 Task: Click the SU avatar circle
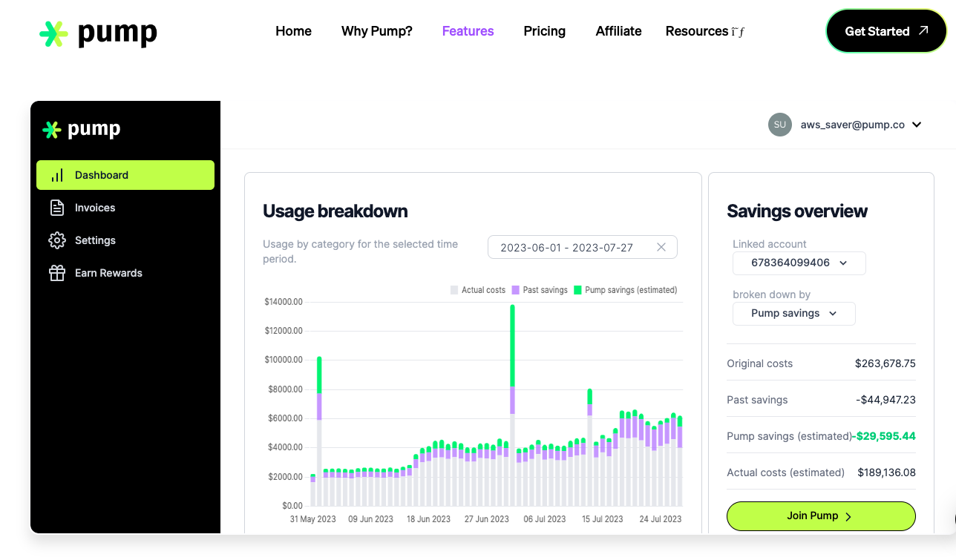pos(779,125)
